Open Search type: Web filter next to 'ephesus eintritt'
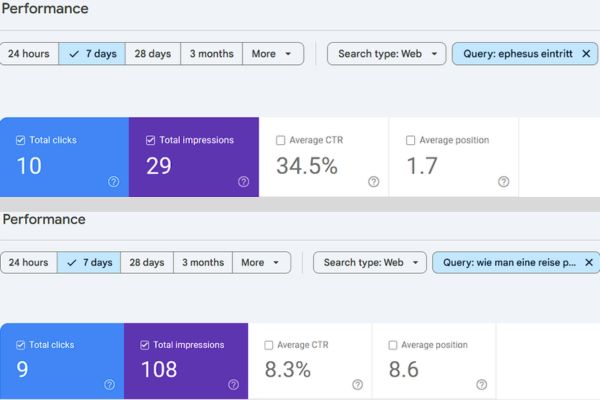Image resolution: width=600 pixels, height=400 pixels. [385, 54]
